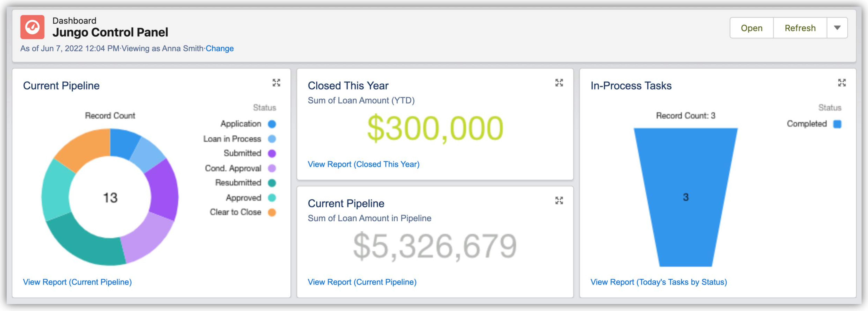Viewport: 868px width, 311px height.
Task: Click the Completed legend blue square
Action: click(837, 124)
